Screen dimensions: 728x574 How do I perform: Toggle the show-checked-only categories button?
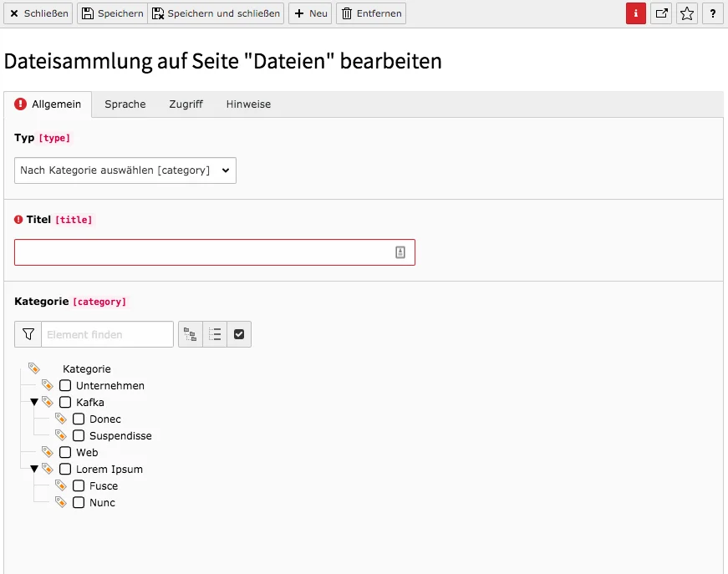239,334
